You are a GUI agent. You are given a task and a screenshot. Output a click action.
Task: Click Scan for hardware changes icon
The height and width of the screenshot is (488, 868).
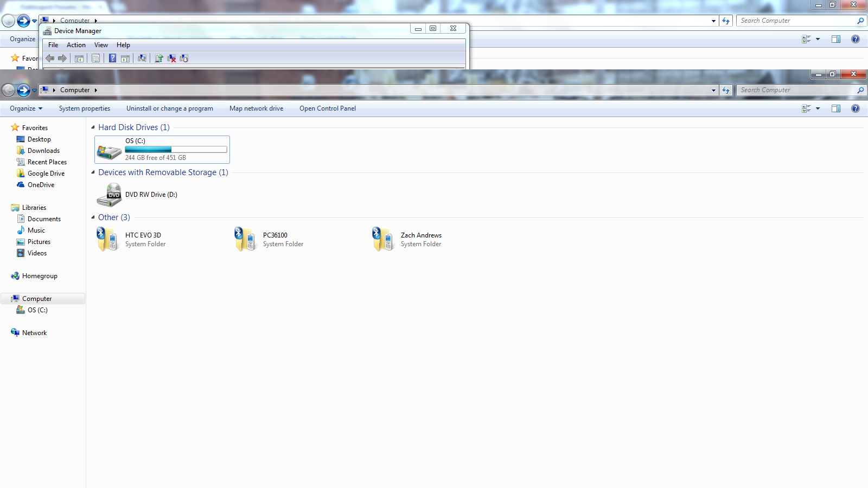click(x=142, y=58)
